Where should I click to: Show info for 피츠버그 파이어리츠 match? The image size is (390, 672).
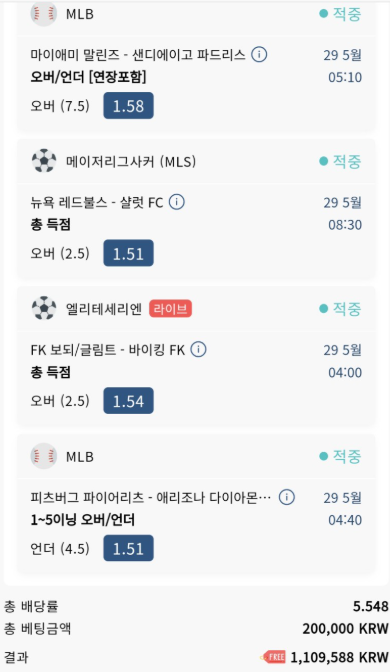[x=287, y=497]
